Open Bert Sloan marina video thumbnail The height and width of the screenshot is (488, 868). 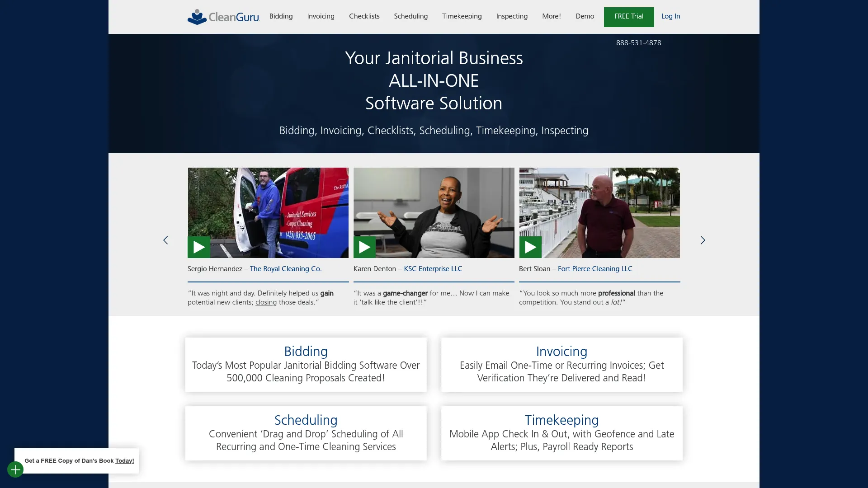pyautogui.click(x=599, y=213)
